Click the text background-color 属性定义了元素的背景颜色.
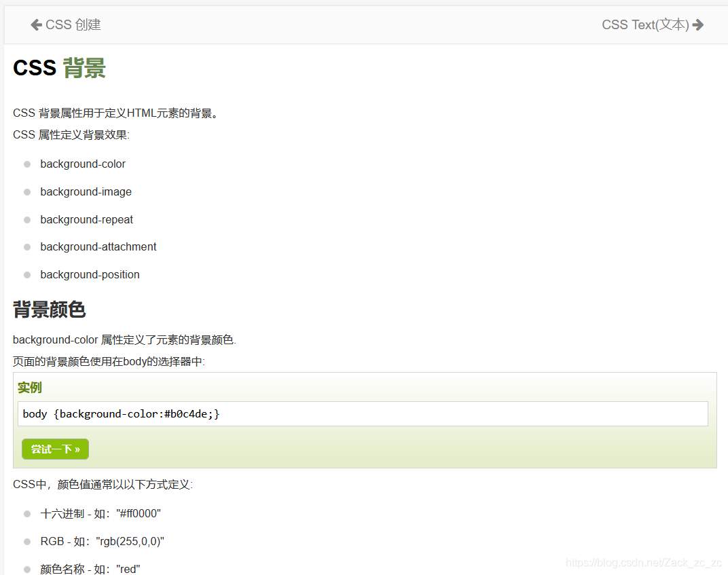728x575 pixels. pos(124,339)
